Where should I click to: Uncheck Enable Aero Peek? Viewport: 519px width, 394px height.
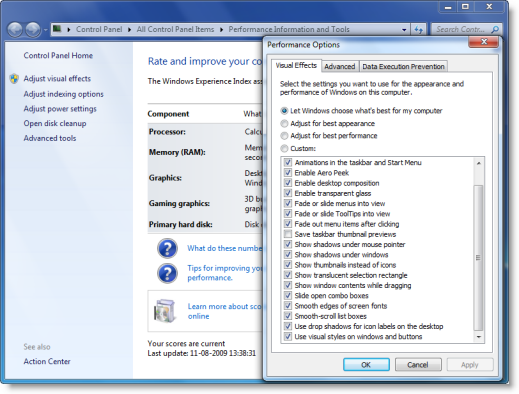288,173
